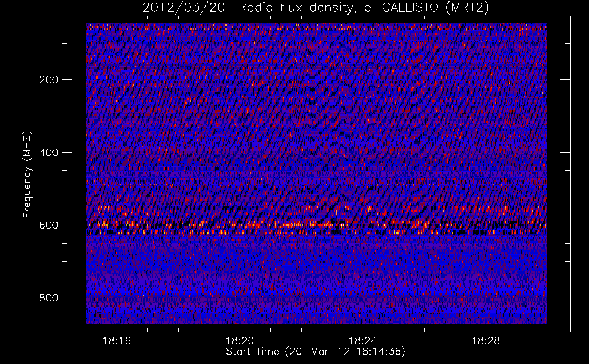Click the 18:20 time tick label

point(240,341)
